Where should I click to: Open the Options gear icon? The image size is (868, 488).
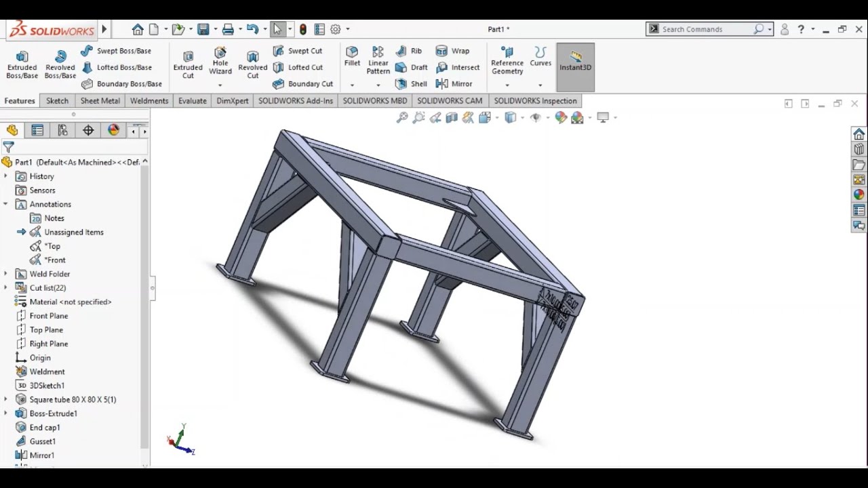(x=335, y=29)
